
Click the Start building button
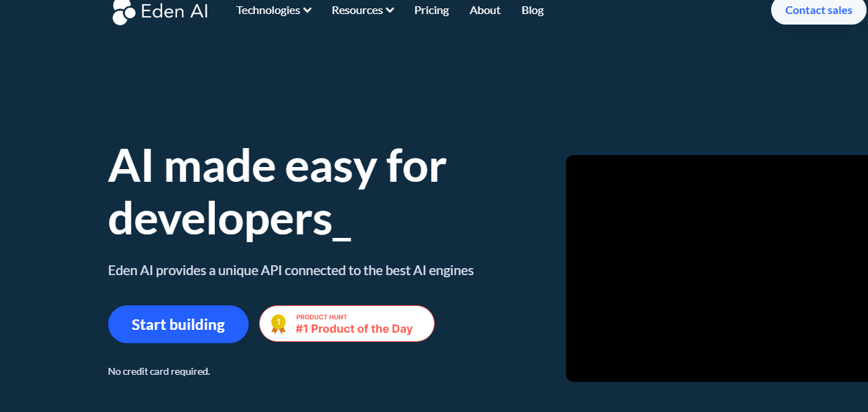pyautogui.click(x=178, y=324)
